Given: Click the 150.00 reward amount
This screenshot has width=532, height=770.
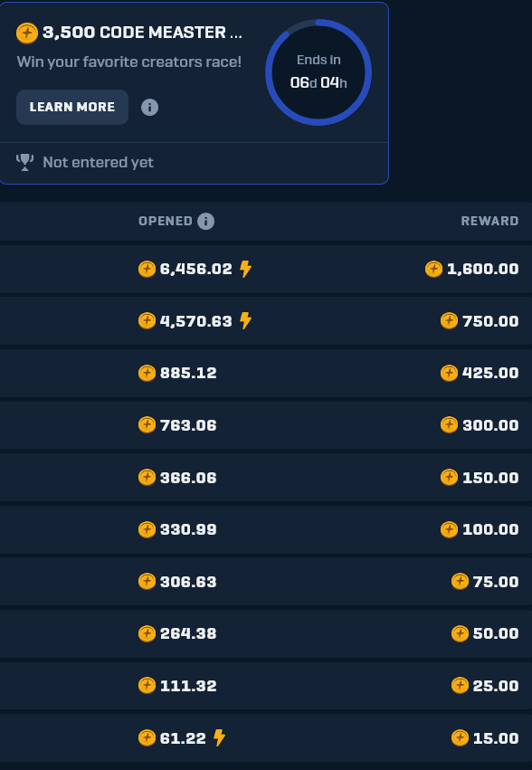Looking at the screenshot, I should click(x=490, y=478).
